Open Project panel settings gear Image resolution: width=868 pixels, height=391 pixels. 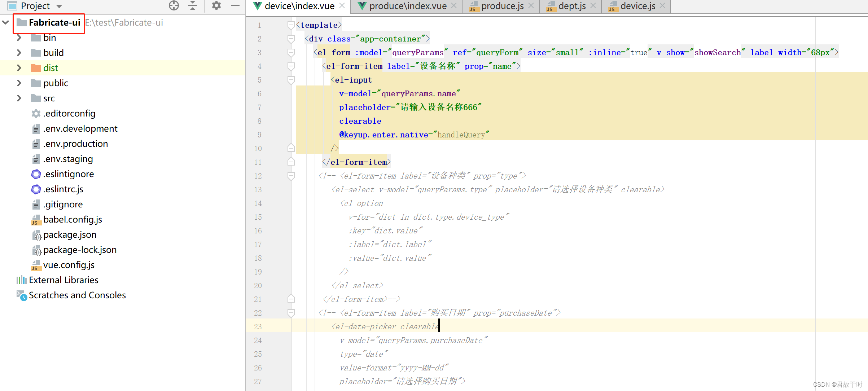[216, 5]
